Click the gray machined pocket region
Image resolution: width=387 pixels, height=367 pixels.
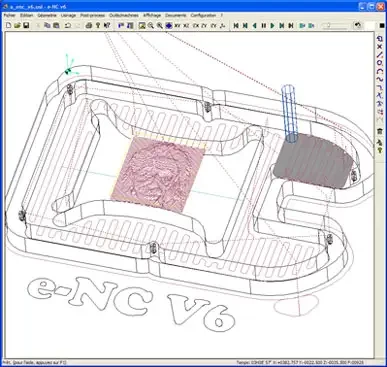pyautogui.click(x=313, y=161)
